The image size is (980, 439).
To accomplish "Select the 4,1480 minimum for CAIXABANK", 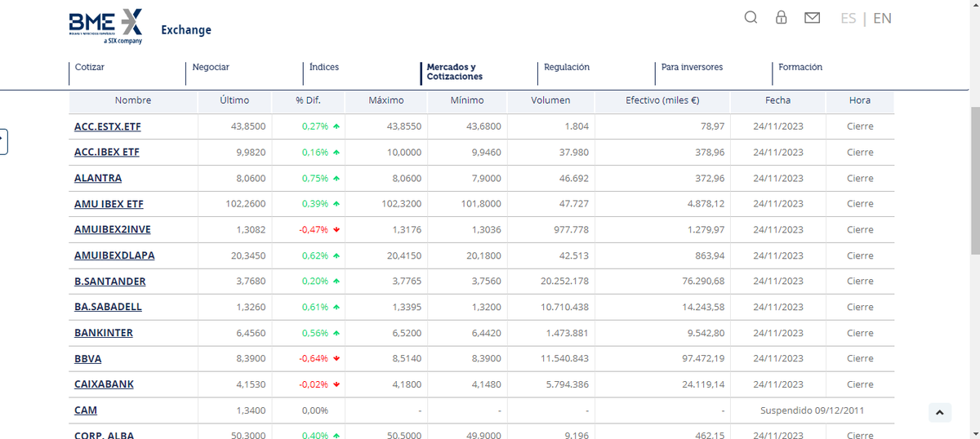I will pos(487,384).
